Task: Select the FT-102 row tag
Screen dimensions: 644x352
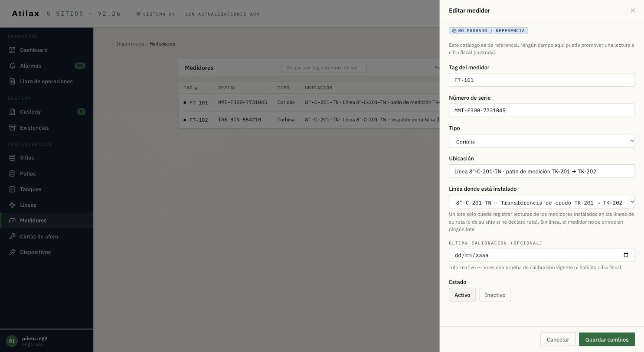Action: point(199,120)
